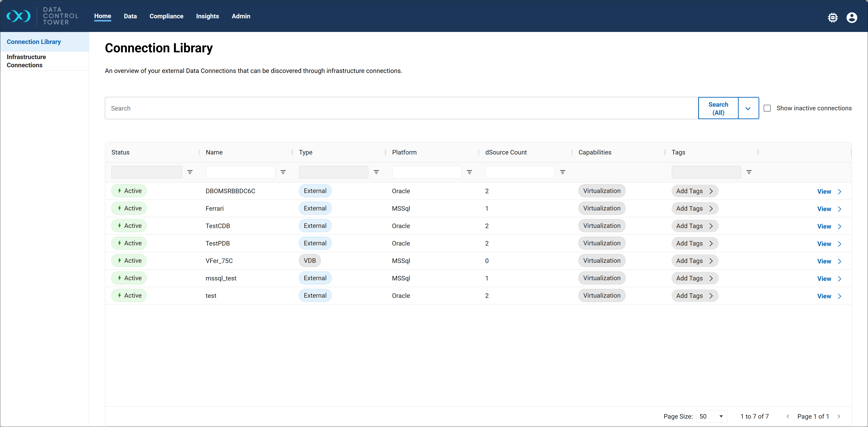Screen dimensions: 868x427
Task: Click the Data Control Tower logo
Action: 42,16
